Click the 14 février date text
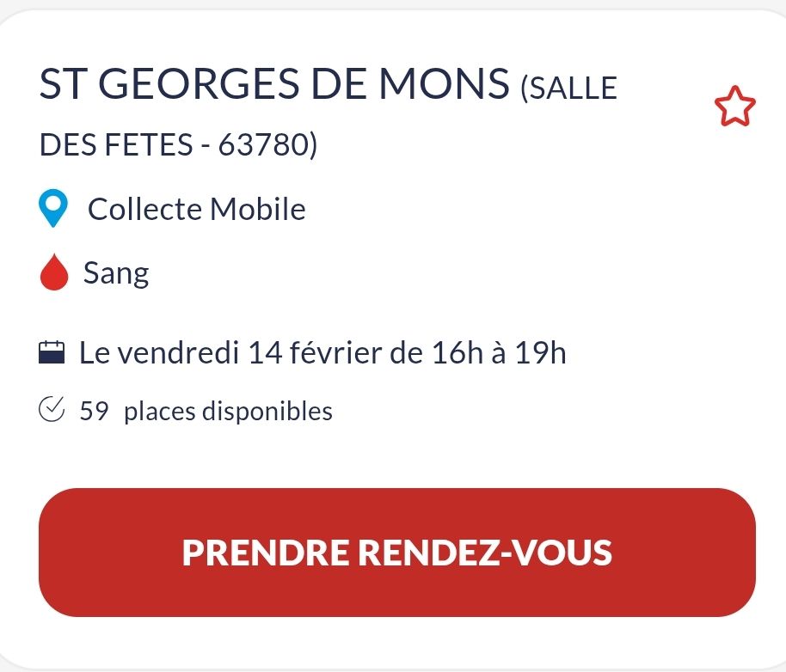 313,352
